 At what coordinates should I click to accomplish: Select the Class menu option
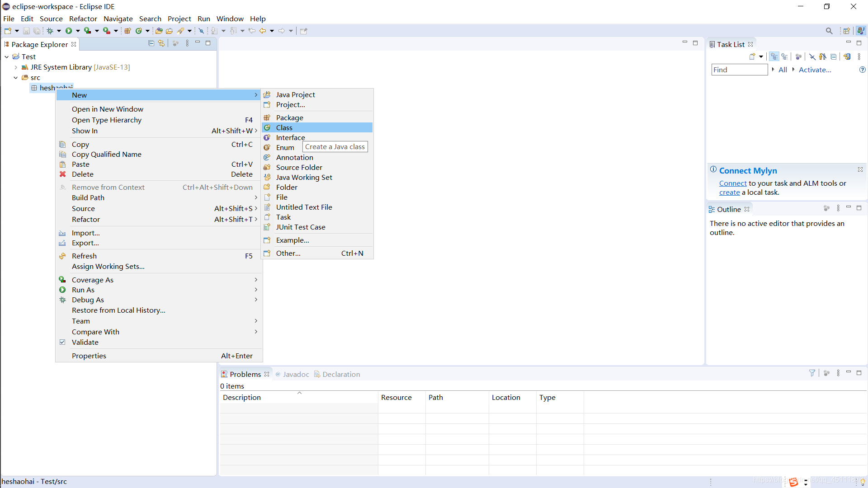284,127
